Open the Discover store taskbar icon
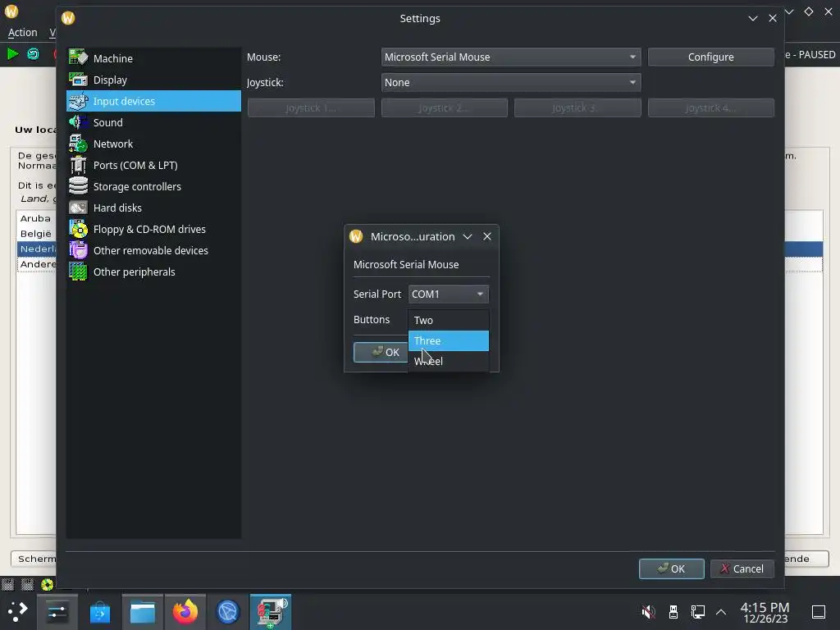This screenshot has height=630, width=840. click(x=99, y=612)
